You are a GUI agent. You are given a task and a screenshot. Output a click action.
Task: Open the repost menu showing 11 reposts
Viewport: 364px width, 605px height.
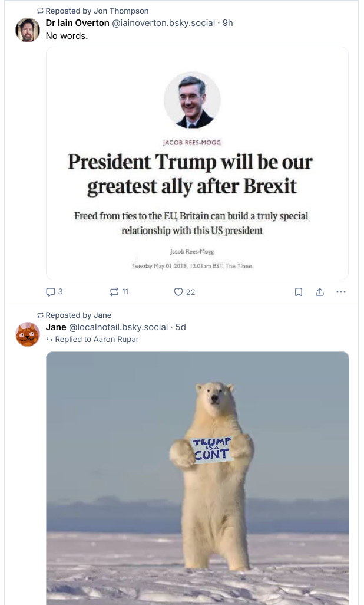[x=115, y=292]
